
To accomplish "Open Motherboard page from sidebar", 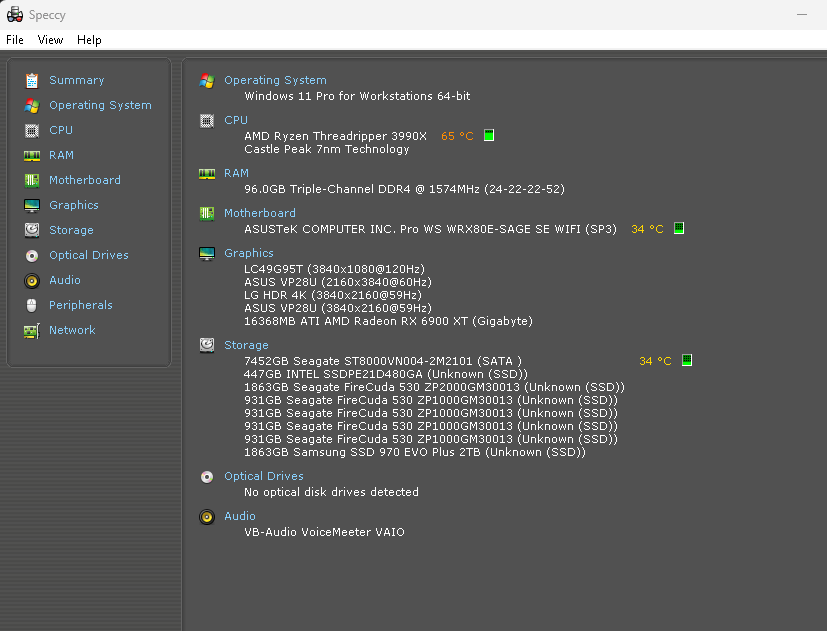I will tap(85, 180).
